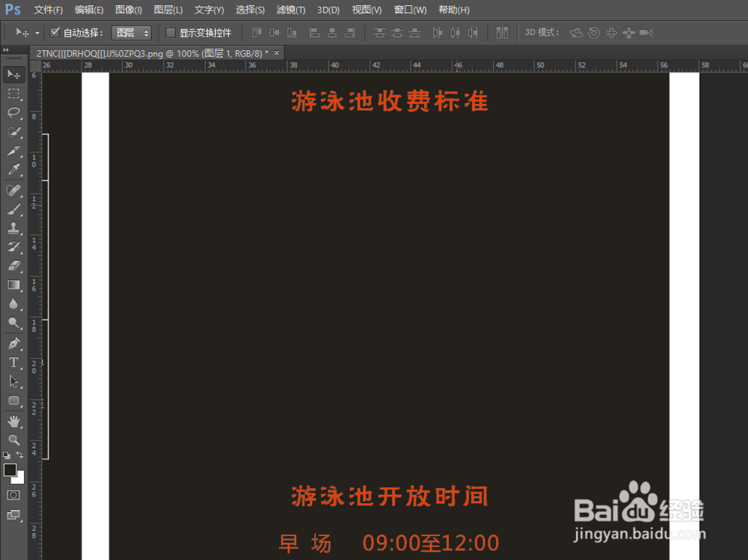This screenshot has height=560, width=748.
Task: Click the 游泳池开放时间 heading text
Action: click(390, 496)
